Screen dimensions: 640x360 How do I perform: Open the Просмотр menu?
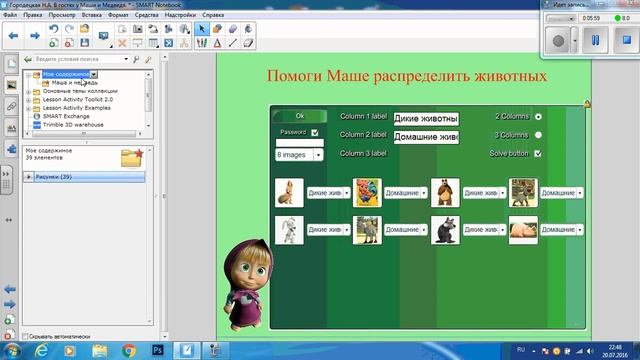pyautogui.click(x=62, y=15)
